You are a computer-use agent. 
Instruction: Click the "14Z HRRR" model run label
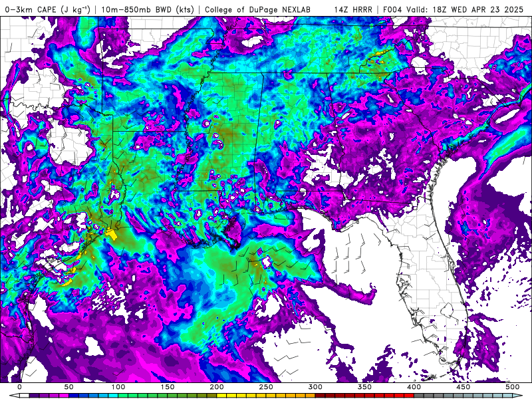[353, 9]
